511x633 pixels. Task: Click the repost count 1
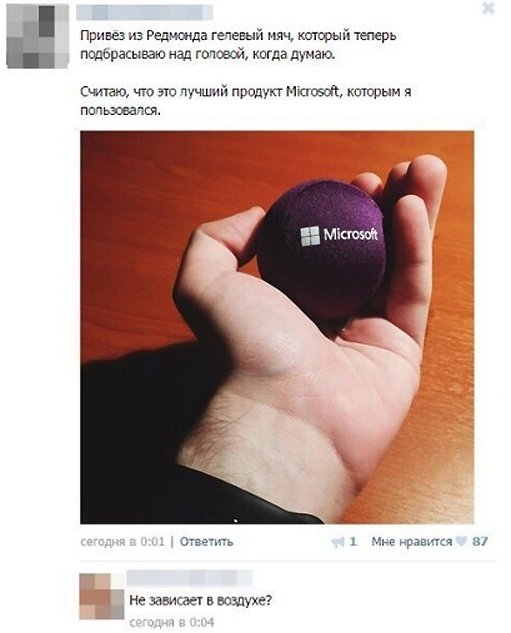[353, 541]
